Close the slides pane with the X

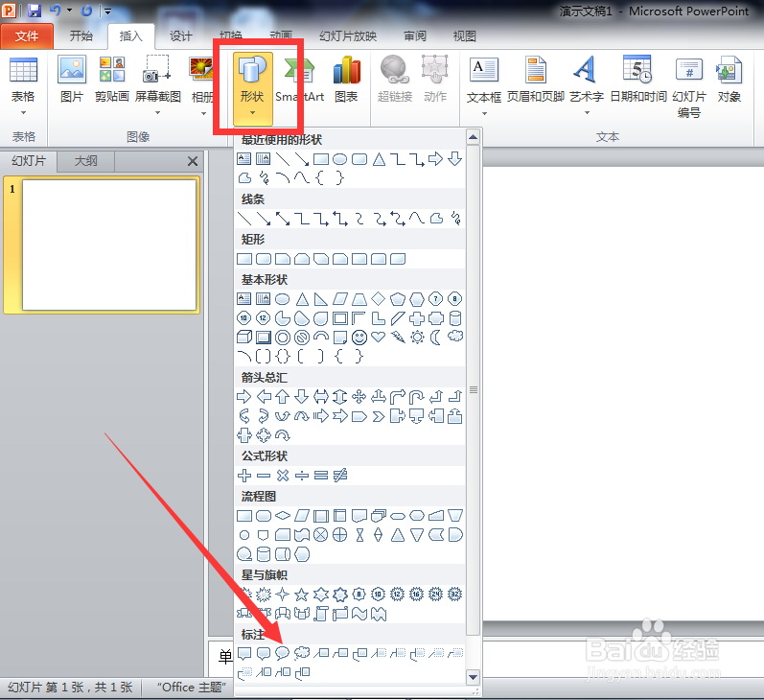click(193, 161)
